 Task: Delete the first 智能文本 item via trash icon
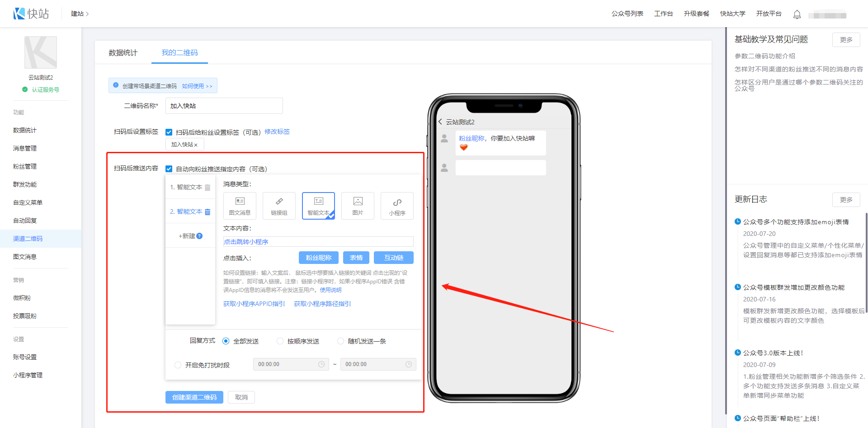pos(208,188)
